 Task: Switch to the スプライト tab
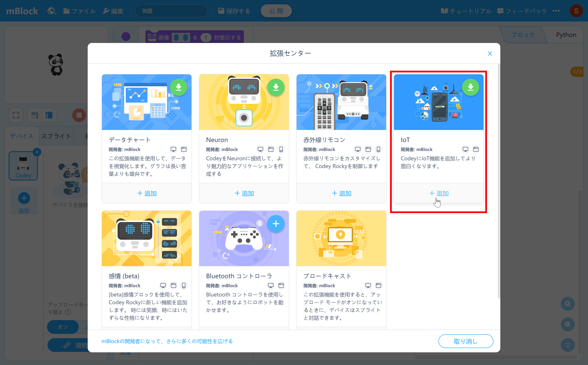(x=56, y=136)
